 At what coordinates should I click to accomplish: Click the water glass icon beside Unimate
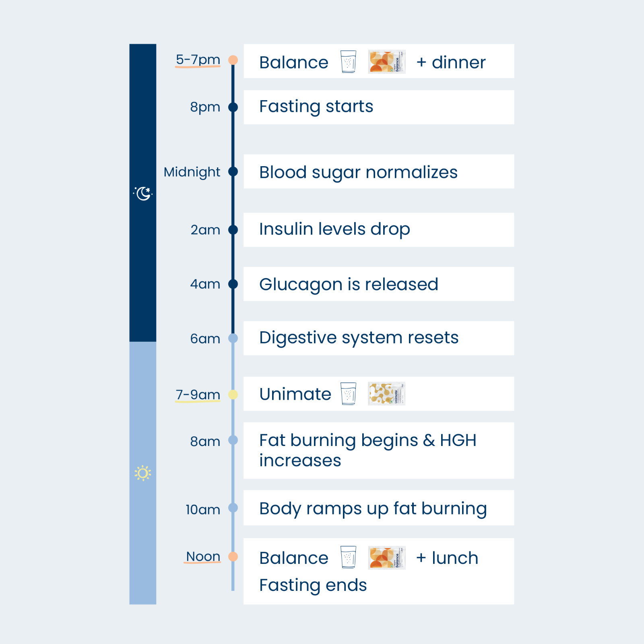348,394
